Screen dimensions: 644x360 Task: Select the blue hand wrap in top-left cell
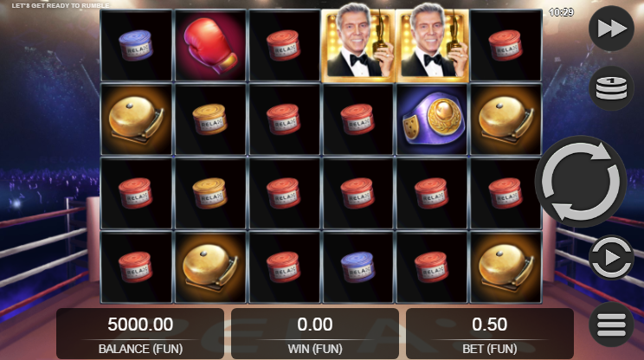(137, 46)
